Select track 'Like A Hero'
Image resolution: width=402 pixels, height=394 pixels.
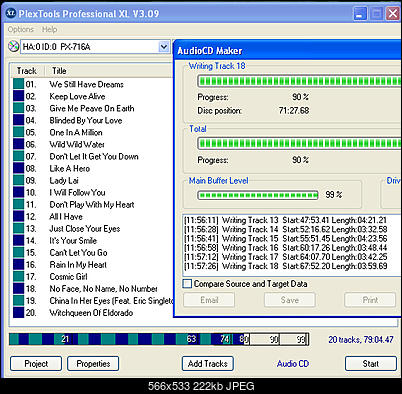point(70,168)
